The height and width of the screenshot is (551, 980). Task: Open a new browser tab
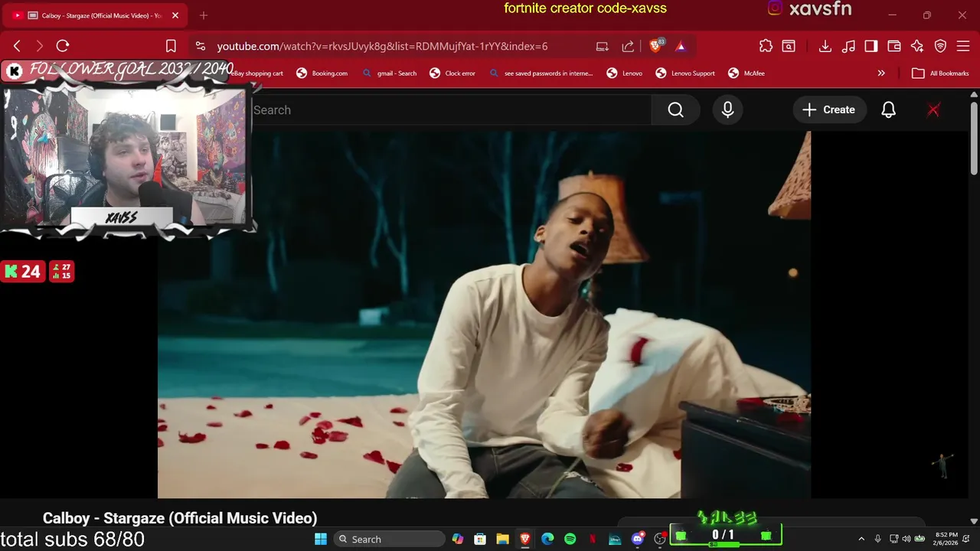click(x=204, y=15)
